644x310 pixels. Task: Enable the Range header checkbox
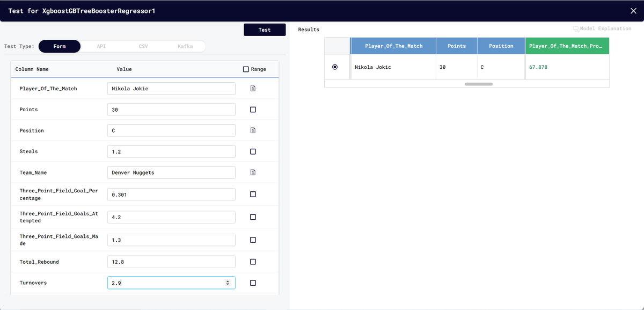tap(246, 69)
